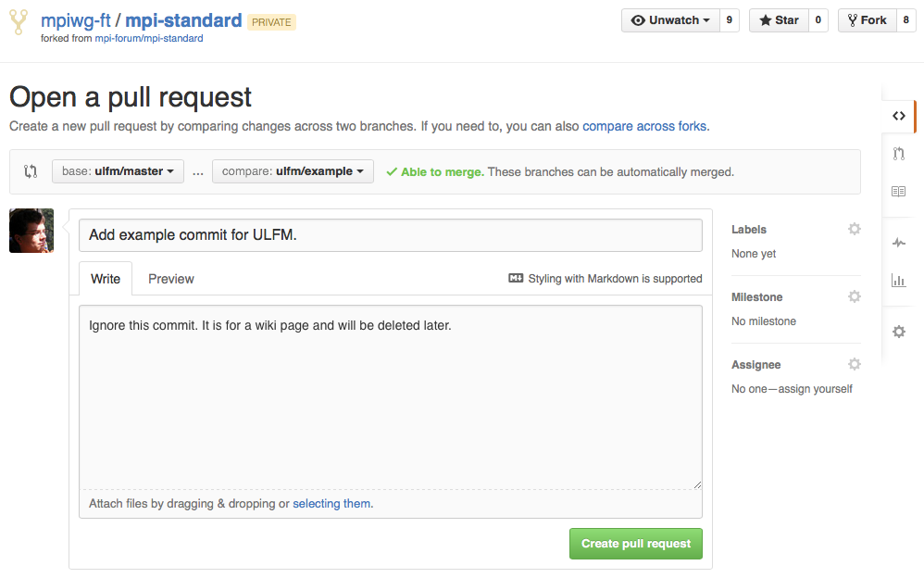Open the Pulse activity sidebar icon
The width and height of the screenshot is (924, 578).
[x=898, y=243]
